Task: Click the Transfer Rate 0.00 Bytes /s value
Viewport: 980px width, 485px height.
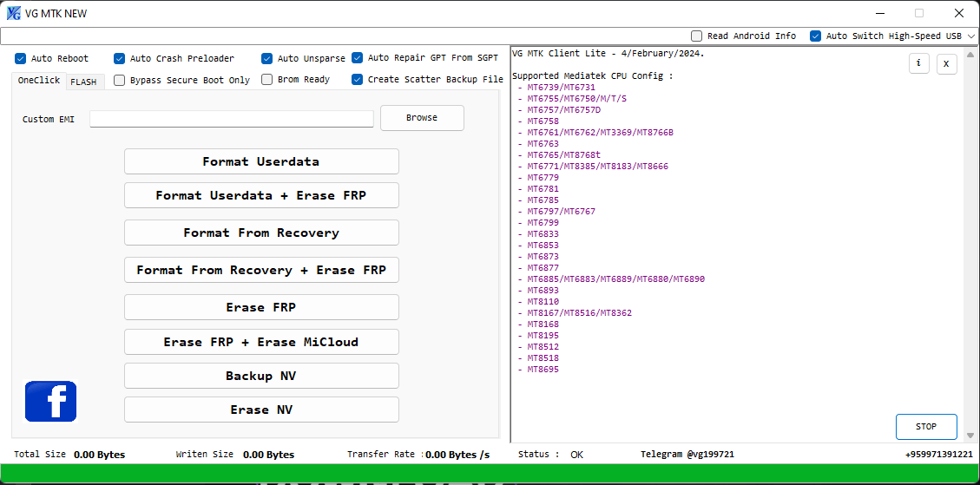Action: pyautogui.click(x=457, y=455)
